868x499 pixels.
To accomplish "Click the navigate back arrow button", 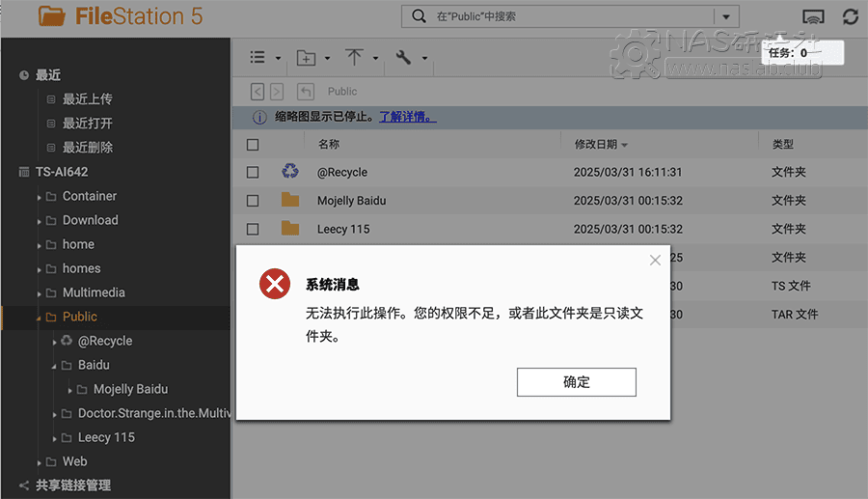I will tap(258, 92).
